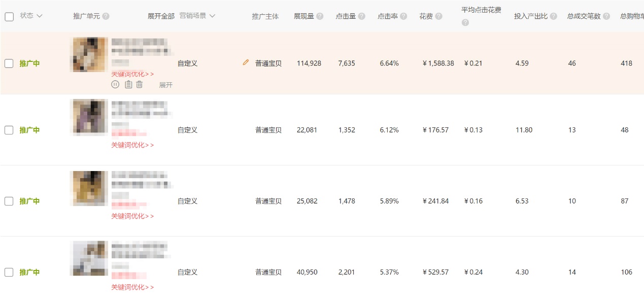Click the 投入产出比 column header

(531, 16)
